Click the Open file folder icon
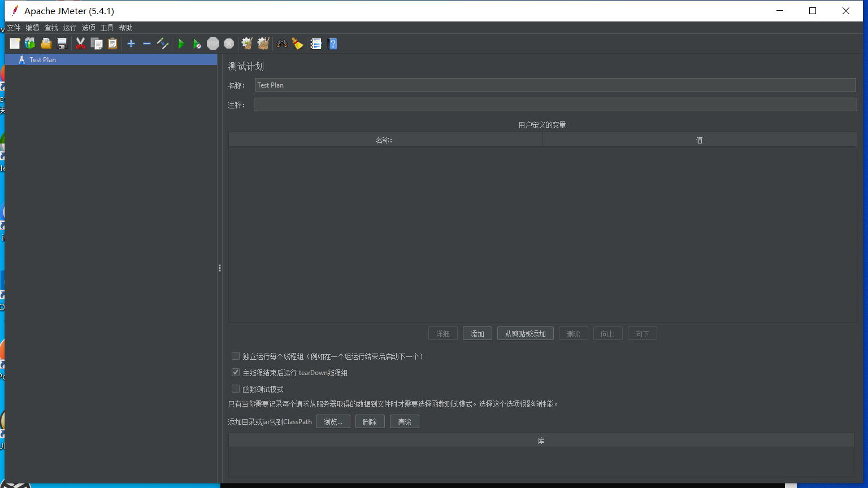The height and width of the screenshot is (488, 868). 46,43
